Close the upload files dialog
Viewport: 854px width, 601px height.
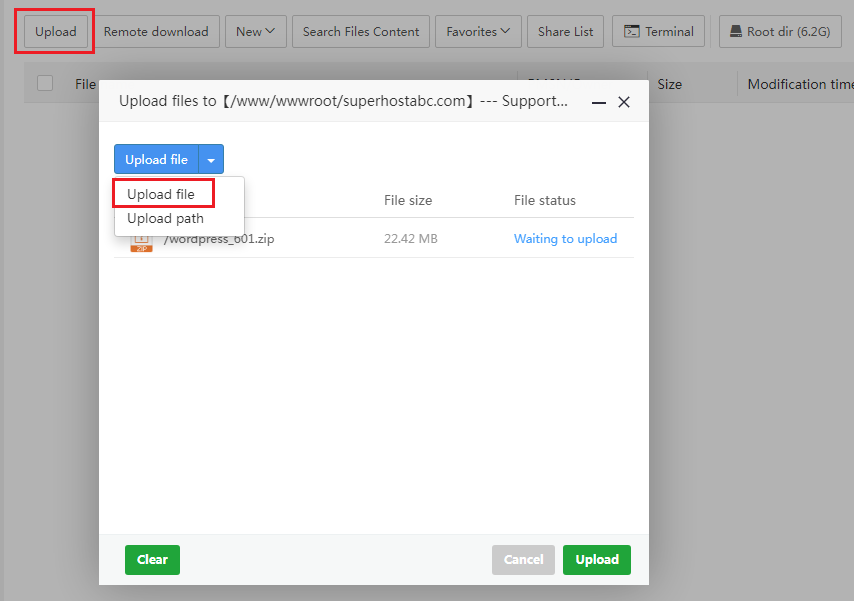[624, 102]
